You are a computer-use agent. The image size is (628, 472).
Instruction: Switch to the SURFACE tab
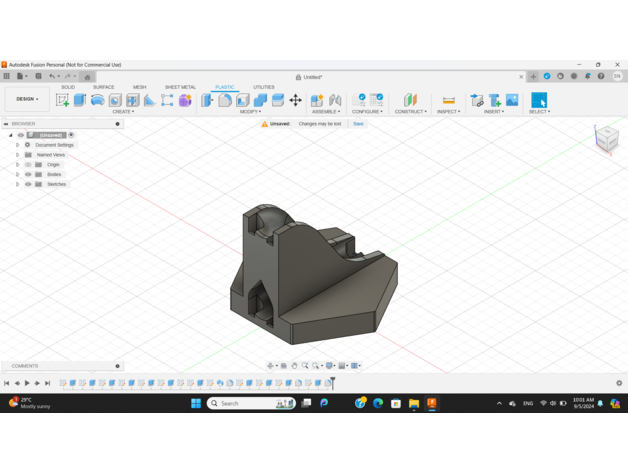click(103, 87)
